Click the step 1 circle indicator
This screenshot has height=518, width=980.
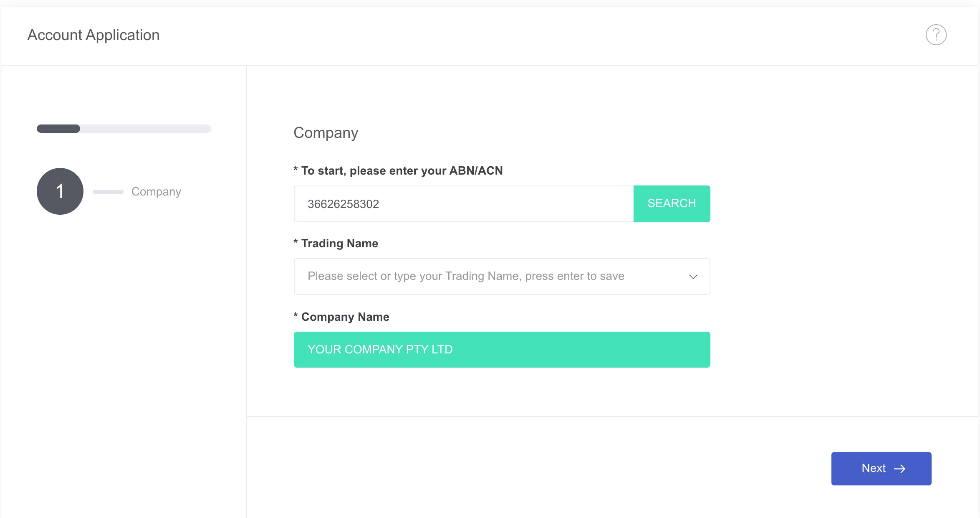point(60,191)
